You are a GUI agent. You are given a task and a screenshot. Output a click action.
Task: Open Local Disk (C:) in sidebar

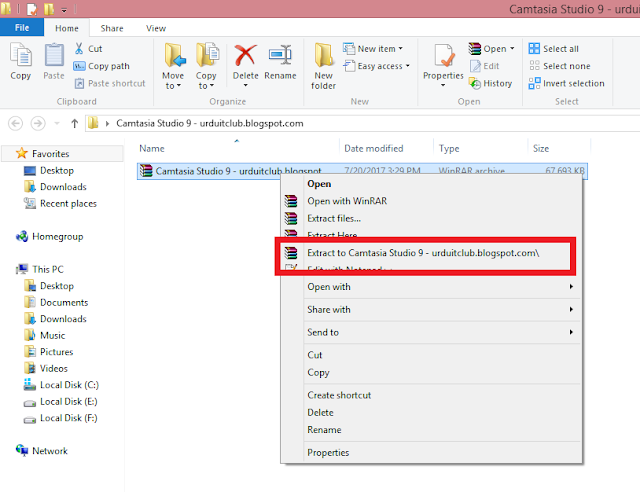pyautogui.click(x=61, y=385)
